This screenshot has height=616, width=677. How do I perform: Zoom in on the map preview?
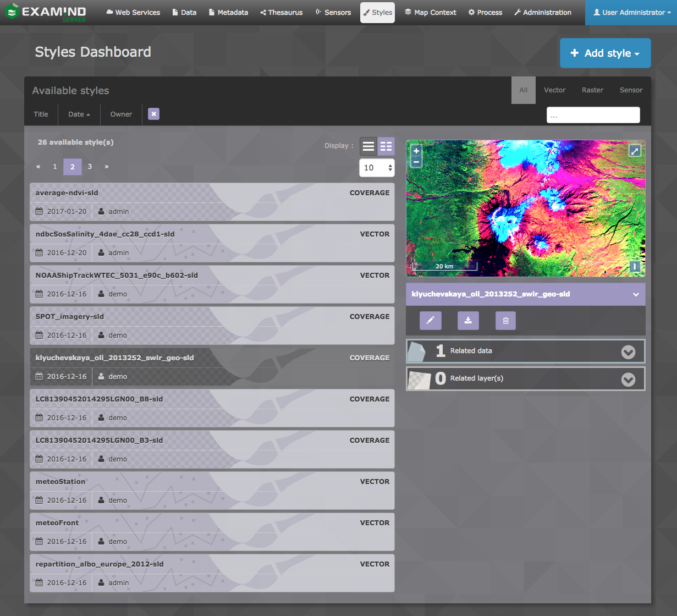(416, 151)
